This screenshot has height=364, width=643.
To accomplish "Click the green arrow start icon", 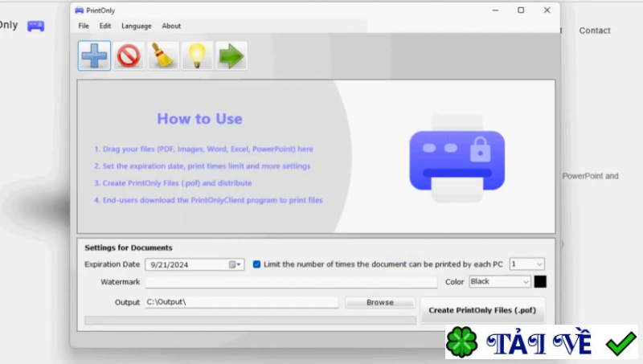I will [x=231, y=55].
